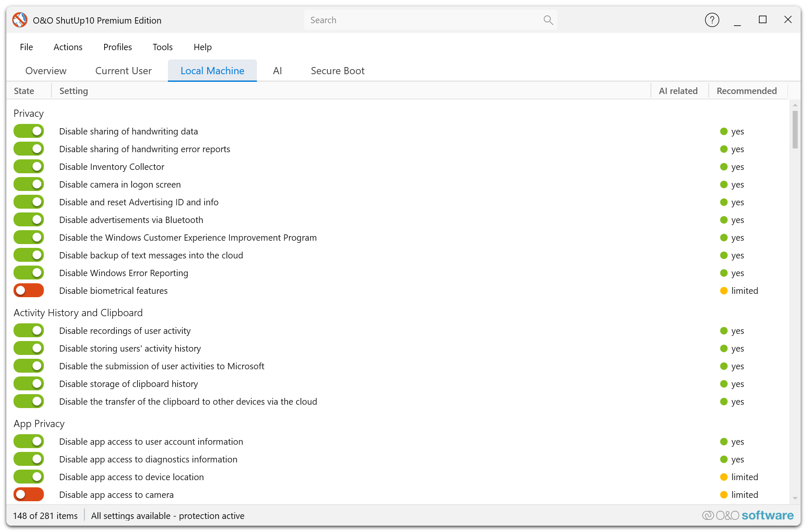Click the help question mark icon
This screenshot has height=532, width=807.
[x=712, y=20]
